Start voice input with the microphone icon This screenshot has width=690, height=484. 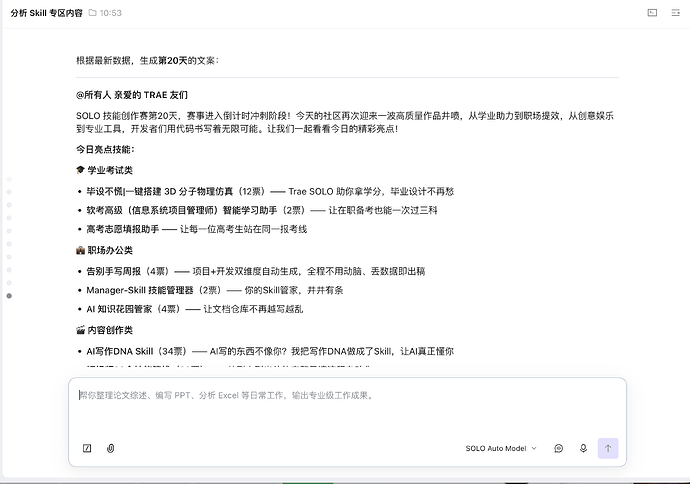(583, 448)
